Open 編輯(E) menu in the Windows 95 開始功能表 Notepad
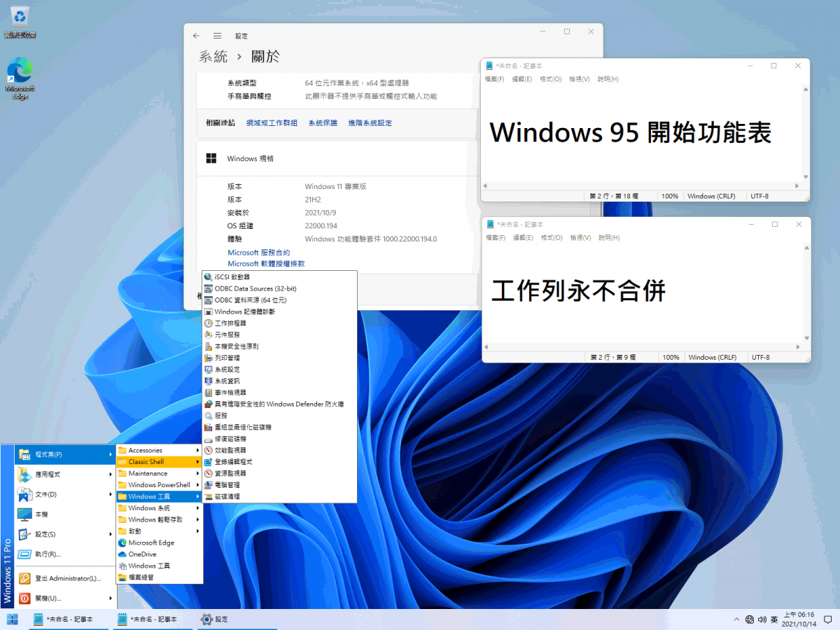 coord(522,79)
